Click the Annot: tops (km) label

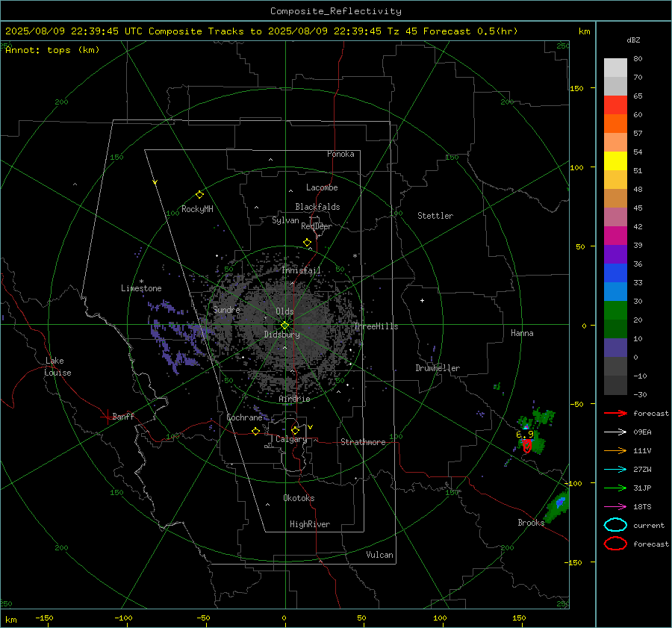pyautogui.click(x=52, y=50)
